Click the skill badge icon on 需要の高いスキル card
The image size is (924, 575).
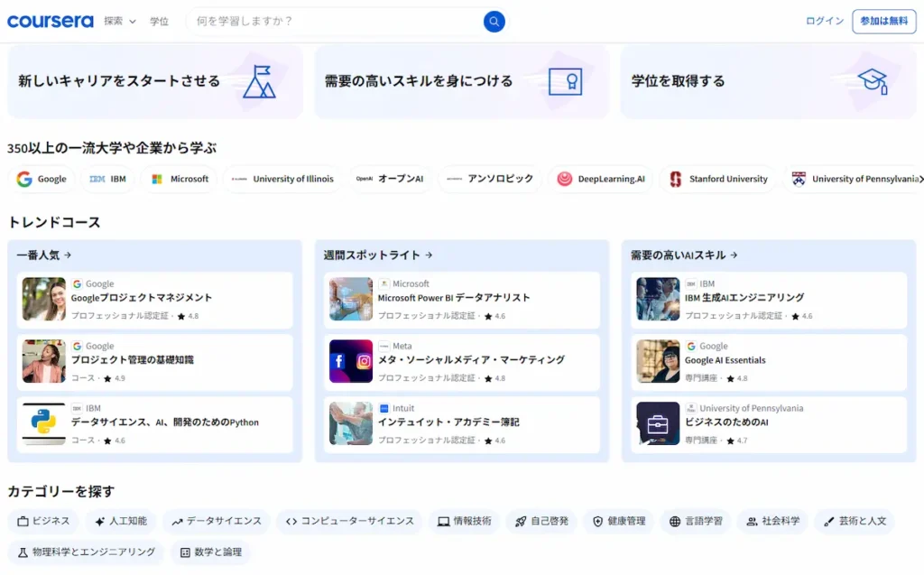pos(566,80)
